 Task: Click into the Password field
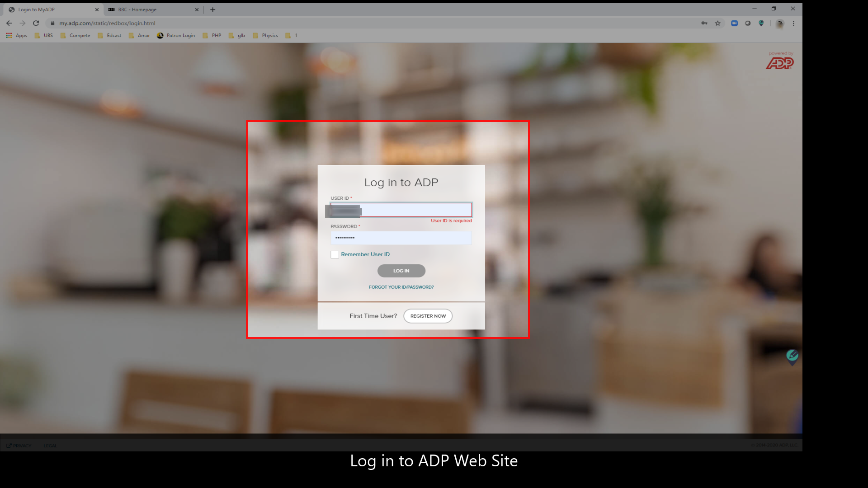click(401, 238)
